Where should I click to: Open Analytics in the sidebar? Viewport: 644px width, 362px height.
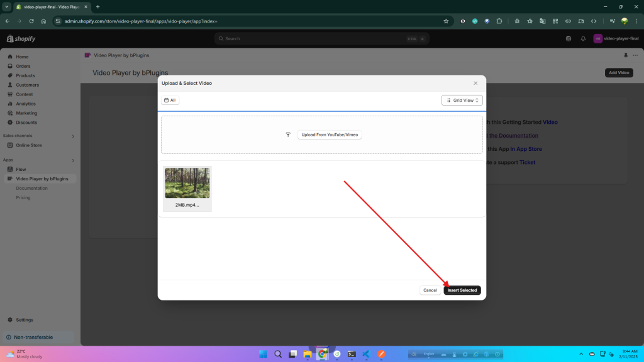click(26, 104)
